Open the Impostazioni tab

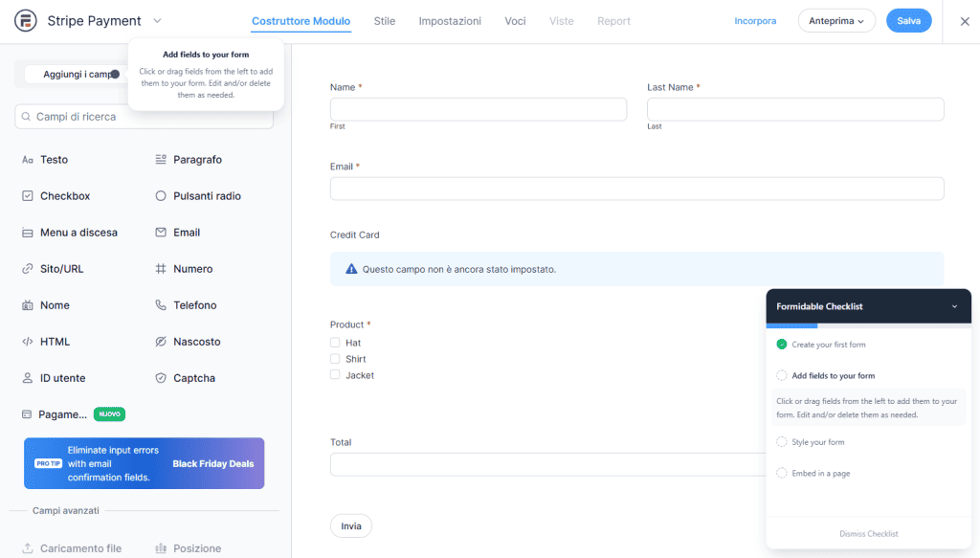tap(450, 21)
